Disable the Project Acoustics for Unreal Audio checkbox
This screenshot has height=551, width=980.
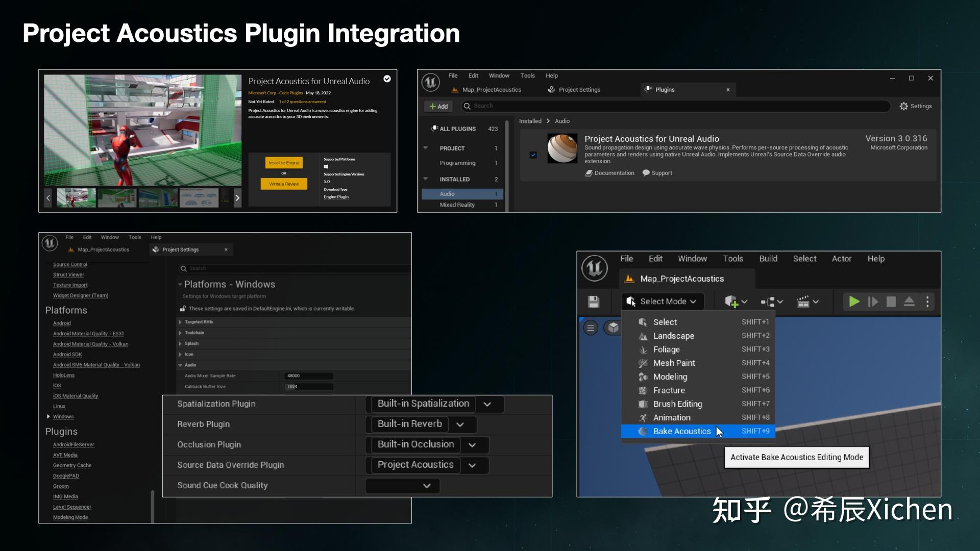click(533, 155)
